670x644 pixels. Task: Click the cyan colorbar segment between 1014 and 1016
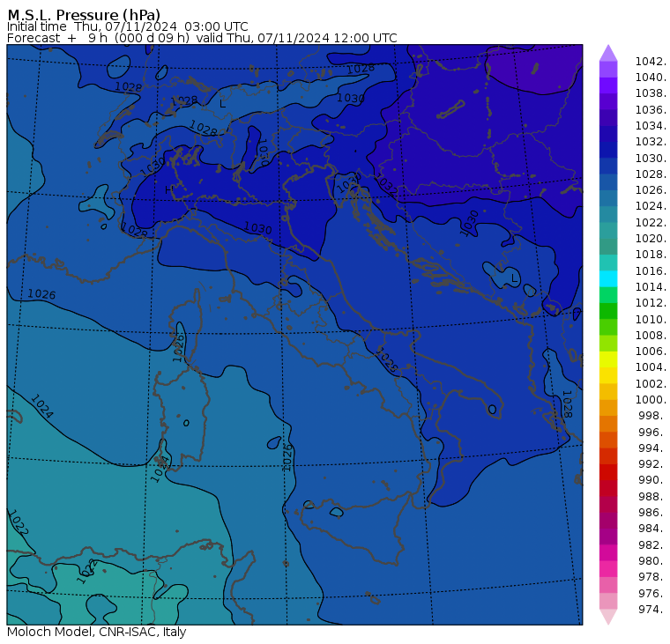[x=608, y=279]
